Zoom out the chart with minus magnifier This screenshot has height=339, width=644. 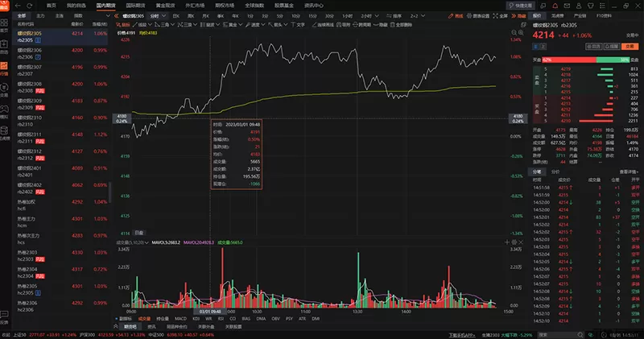click(514, 32)
